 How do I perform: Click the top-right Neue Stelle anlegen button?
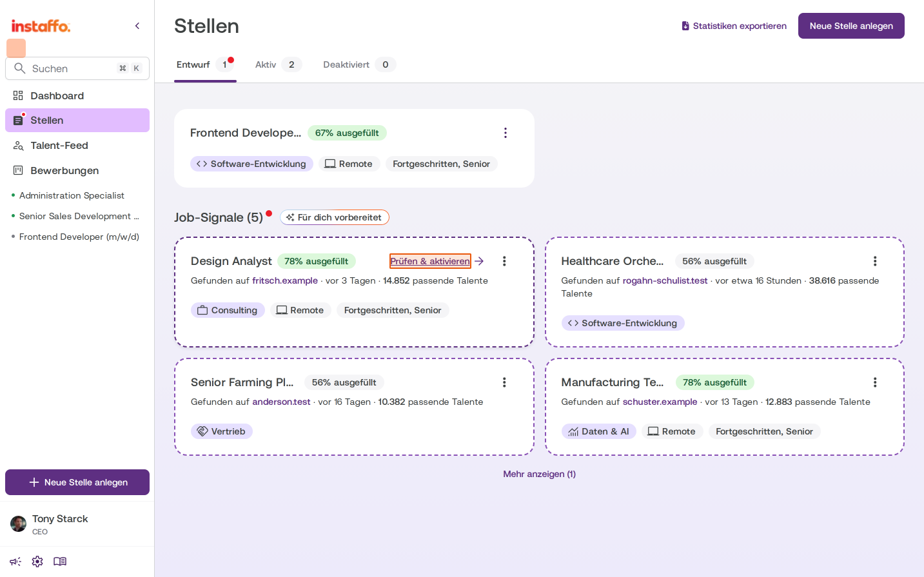851,26
